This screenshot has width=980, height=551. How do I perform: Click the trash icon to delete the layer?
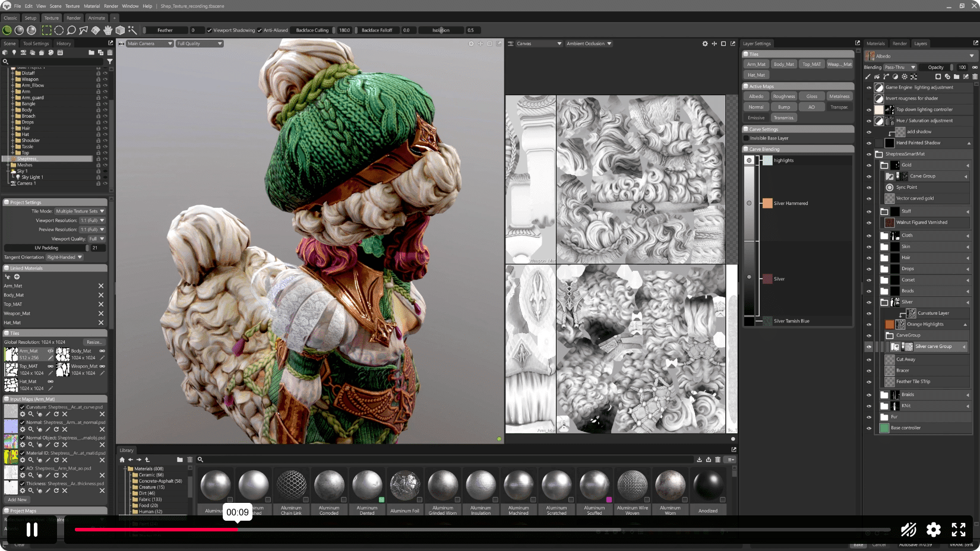[975, 77]
